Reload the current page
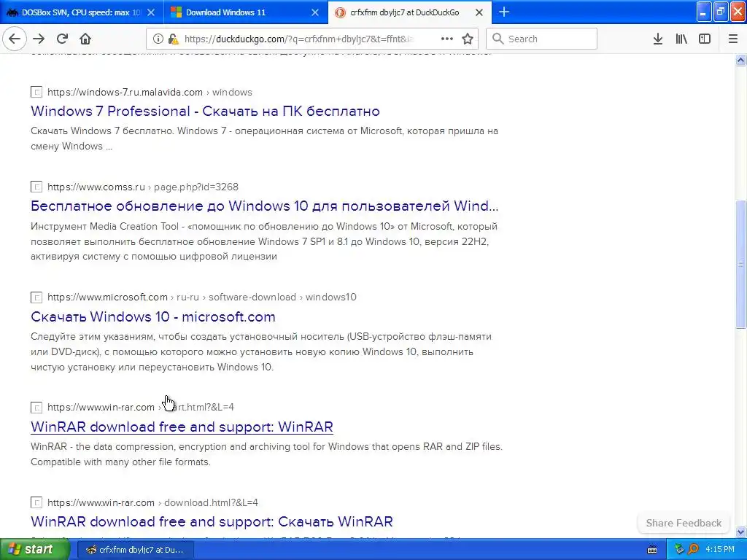 62,39
